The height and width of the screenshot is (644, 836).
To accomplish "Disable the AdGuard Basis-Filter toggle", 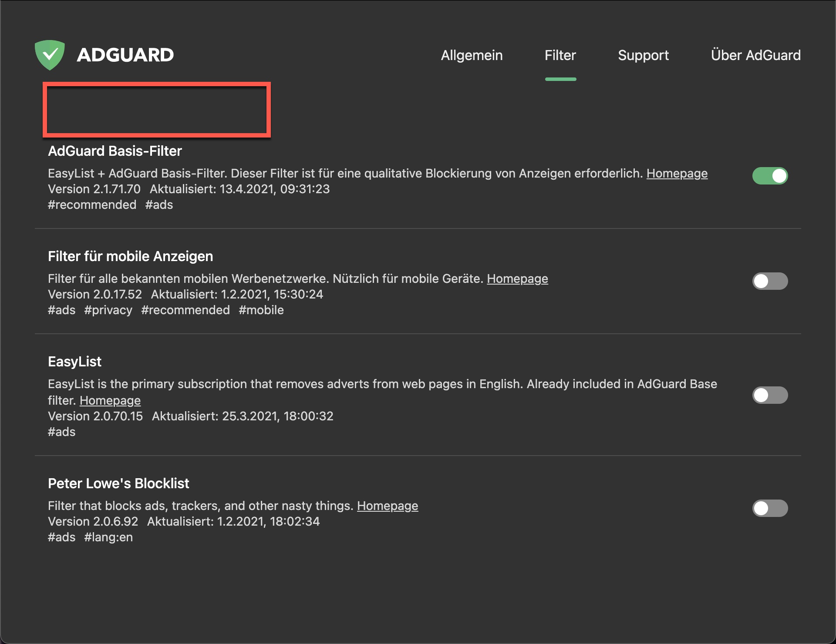I will tap(770, 176).
